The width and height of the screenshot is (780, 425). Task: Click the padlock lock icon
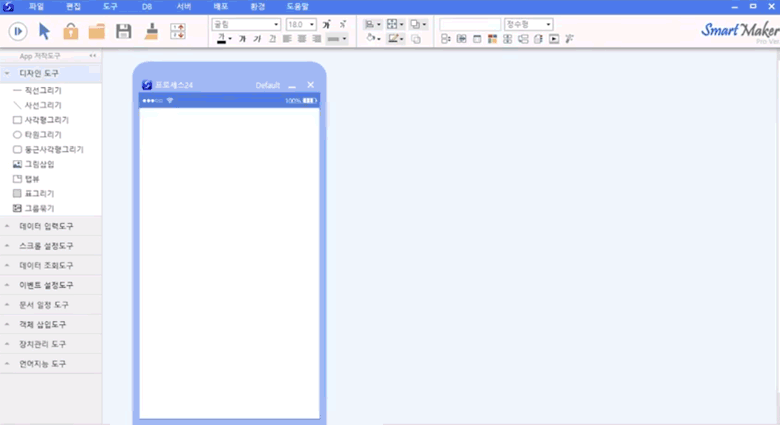click(70, 31)
